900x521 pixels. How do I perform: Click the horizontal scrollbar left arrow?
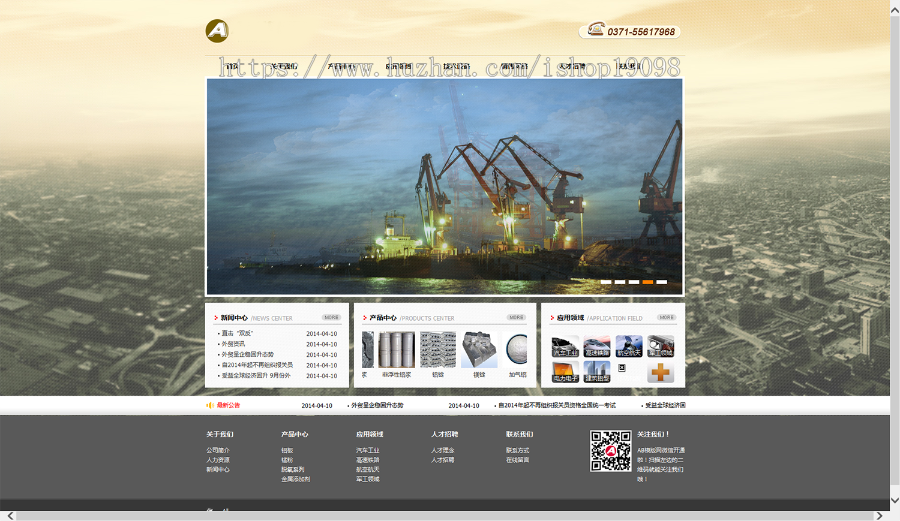coord(10,516)
